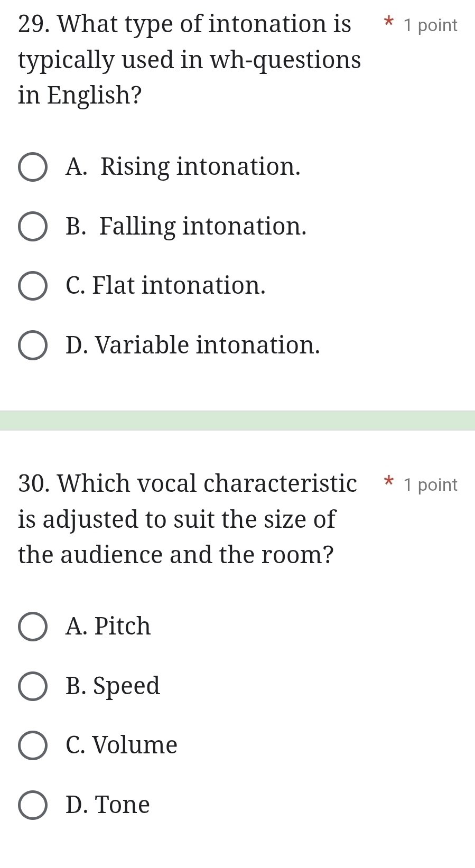Select option A Rising intonation for question 29

coord(33,167)
